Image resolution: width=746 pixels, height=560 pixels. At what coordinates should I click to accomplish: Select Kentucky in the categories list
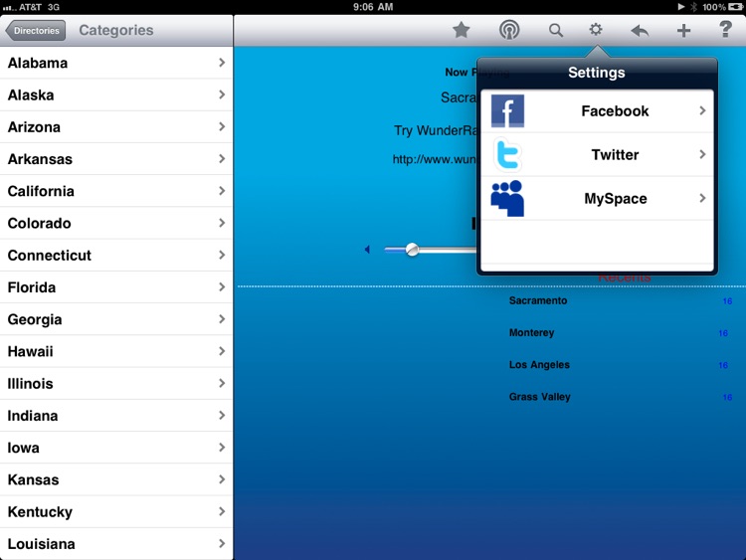[116, 511]
